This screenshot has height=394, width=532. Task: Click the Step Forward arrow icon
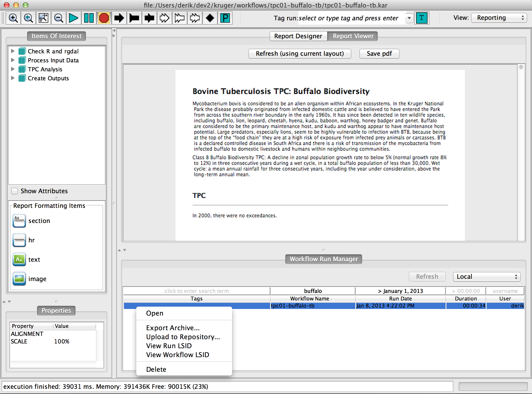tap(119, 17)
